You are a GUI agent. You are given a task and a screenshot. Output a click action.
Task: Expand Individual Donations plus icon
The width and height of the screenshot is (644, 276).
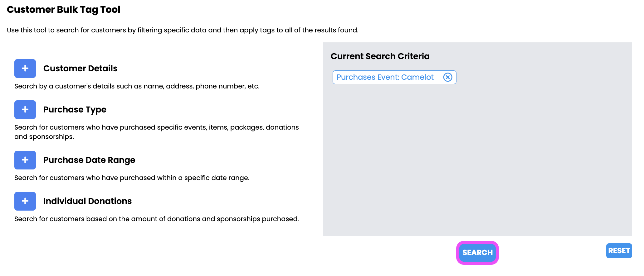coord(25,201)
